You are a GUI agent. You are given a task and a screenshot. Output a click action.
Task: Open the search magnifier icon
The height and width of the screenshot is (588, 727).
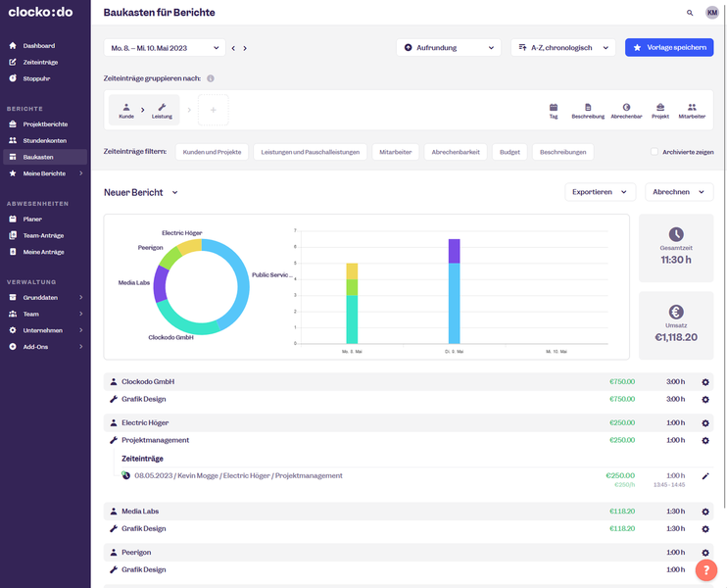[690, 13]
